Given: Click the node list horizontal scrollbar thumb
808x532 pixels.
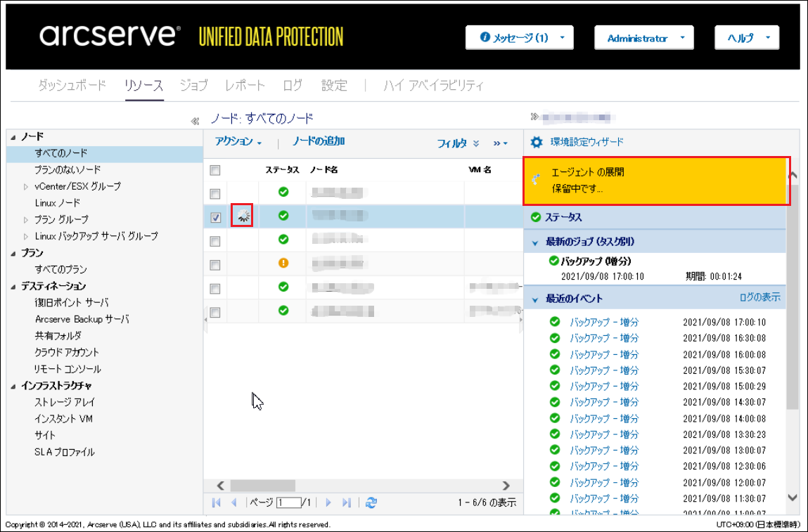Looking at the screenshot, I should click(x=263, y=486).
